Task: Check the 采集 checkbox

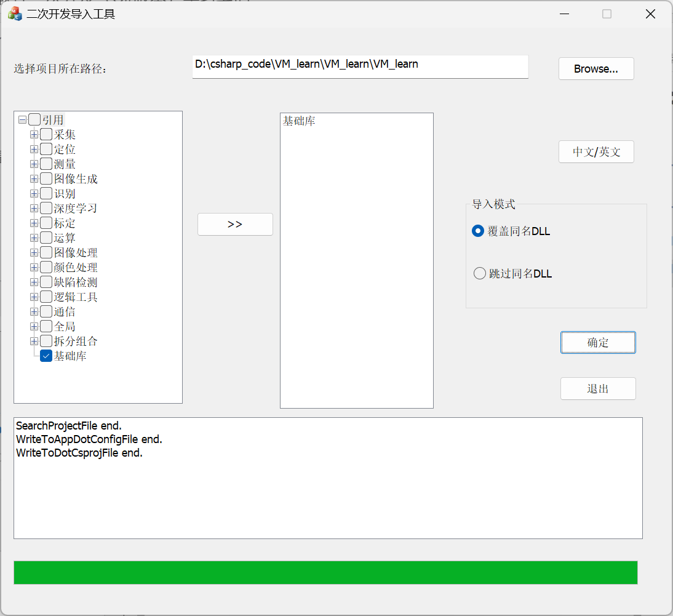Action: [x=46, y=134]
